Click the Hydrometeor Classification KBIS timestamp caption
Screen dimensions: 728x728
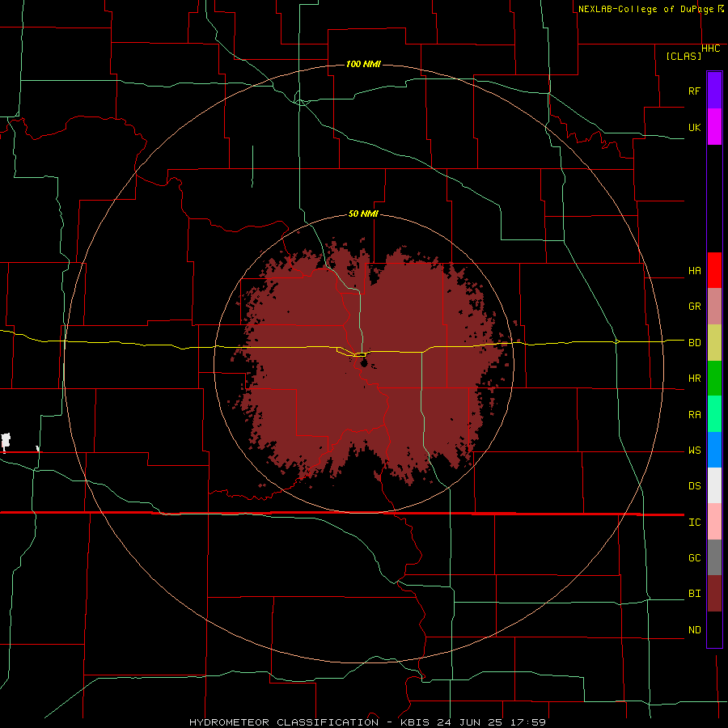point(367,722)
